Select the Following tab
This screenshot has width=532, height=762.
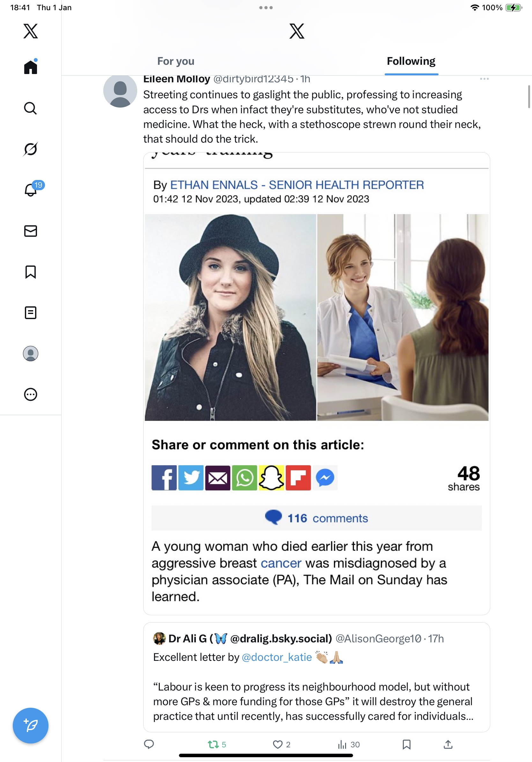pos(411,61)
